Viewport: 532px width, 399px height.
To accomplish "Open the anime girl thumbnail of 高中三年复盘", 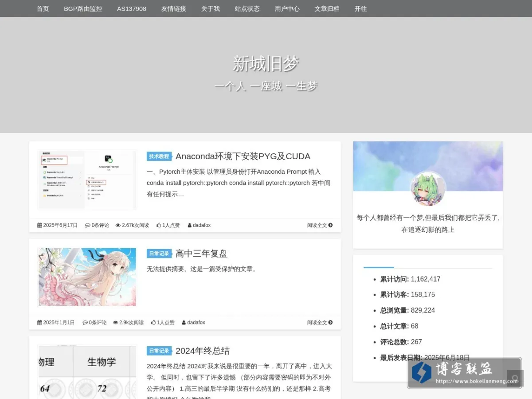I will 87,277.
